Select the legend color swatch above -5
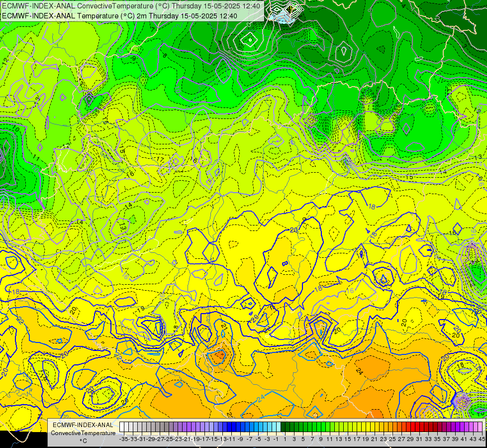This screenshot has width=487, height=448. pyautogui.click(x=256, y=427)
